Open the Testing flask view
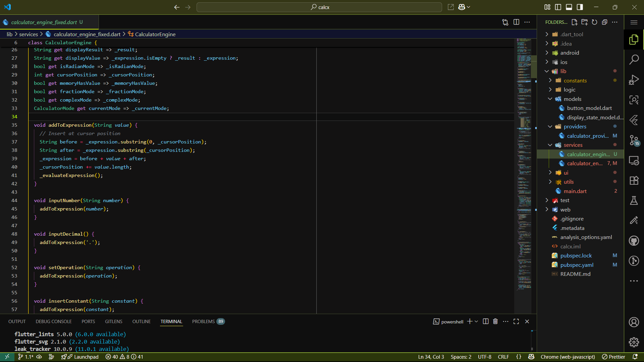 click(x=634, y=200)
